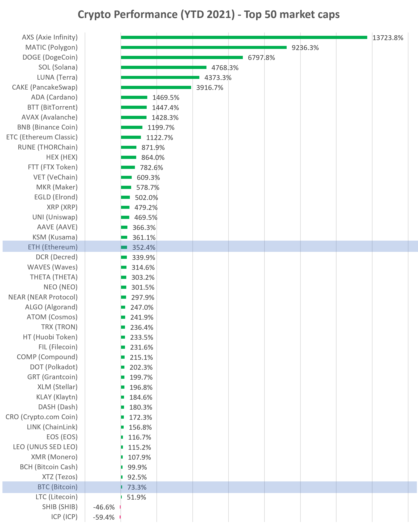The width and height of the screenshot is (418, 532).
Task: Select the 'ADA (Cardano)' label
Action: coord(54,97)
